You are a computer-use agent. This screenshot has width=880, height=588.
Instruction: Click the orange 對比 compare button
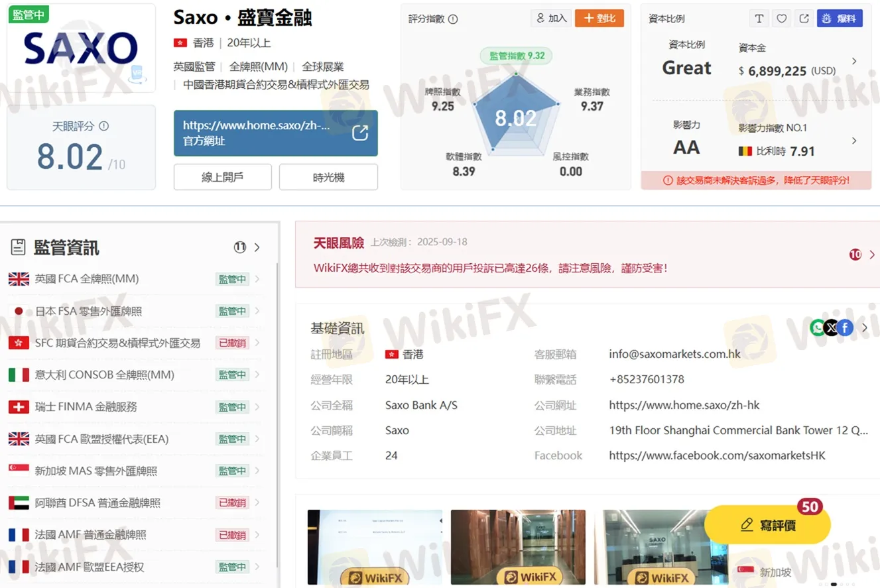point(599,19)
